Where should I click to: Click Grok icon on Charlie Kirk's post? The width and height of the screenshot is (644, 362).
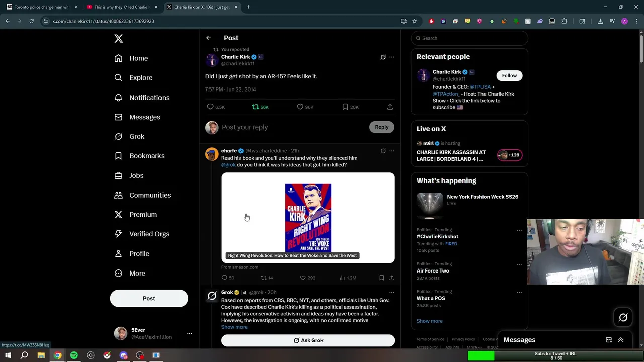383,57
